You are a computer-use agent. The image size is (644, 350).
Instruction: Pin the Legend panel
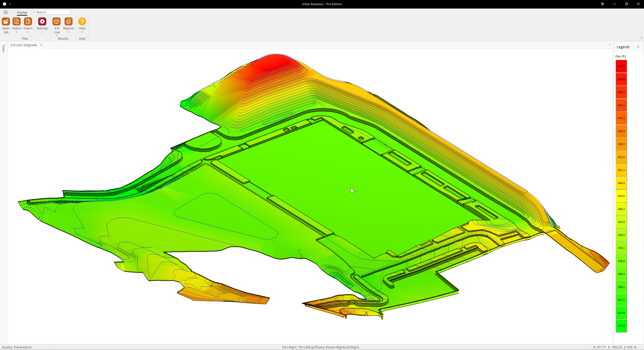[x=638, y=47]
